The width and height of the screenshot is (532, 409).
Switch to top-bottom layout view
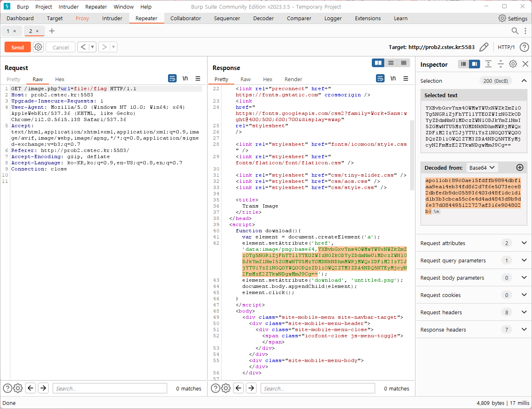(391, 63)
